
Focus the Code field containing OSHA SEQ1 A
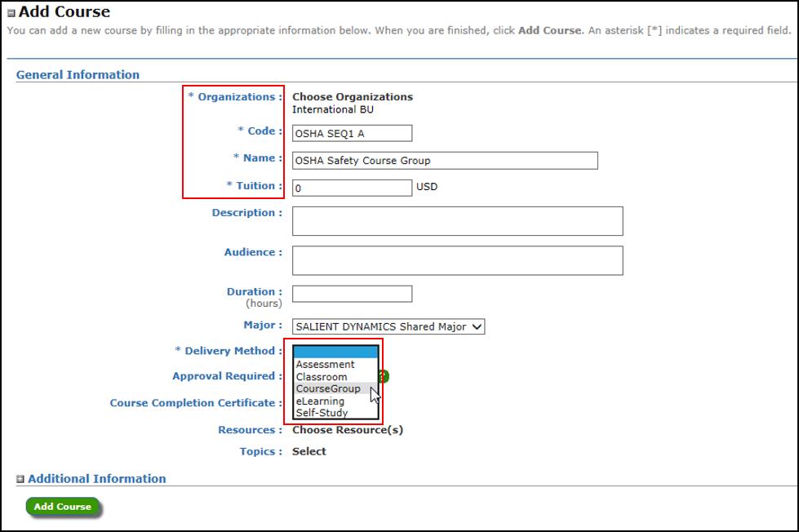pyautogui.click(x=353, y=134)
